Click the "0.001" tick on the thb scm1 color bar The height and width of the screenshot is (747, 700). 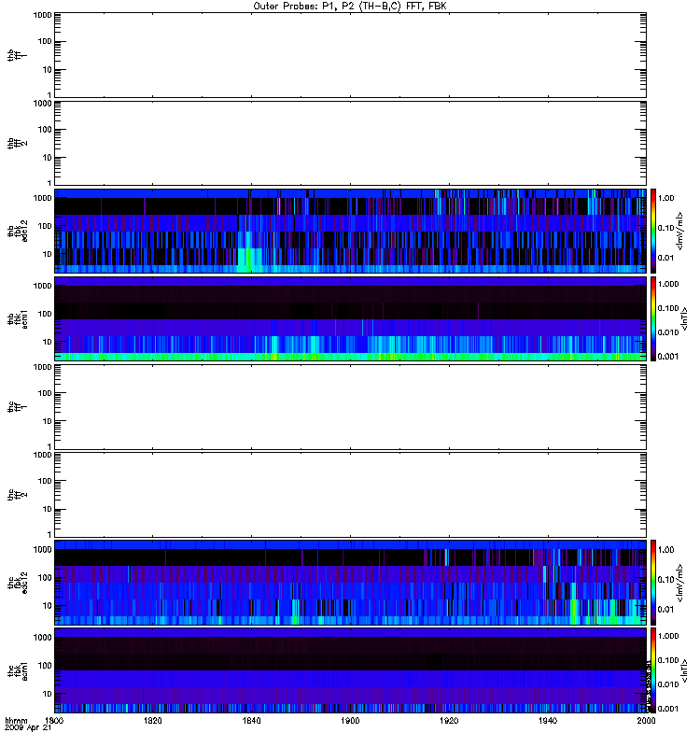(x=668, y=357)
